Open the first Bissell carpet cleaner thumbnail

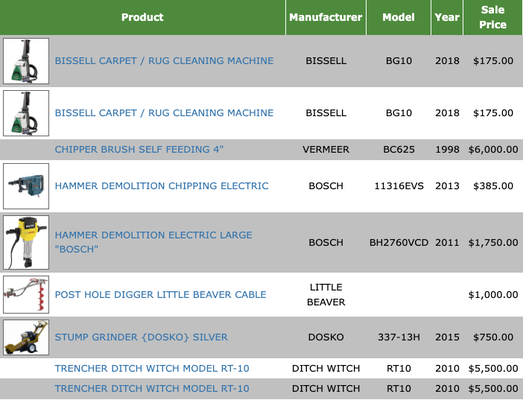[26, 61]
